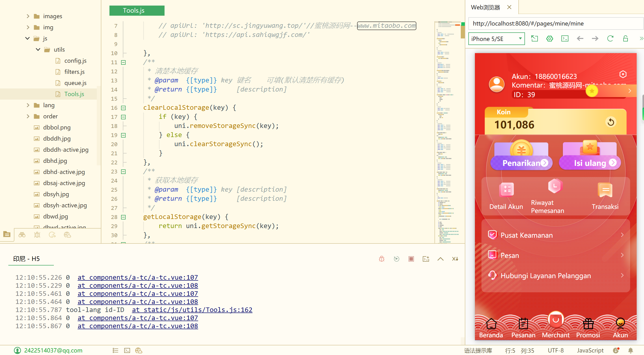
Task: Click the editor minimap scrollbar thumb
Action: pyautogui.click(x=463, y=32)
